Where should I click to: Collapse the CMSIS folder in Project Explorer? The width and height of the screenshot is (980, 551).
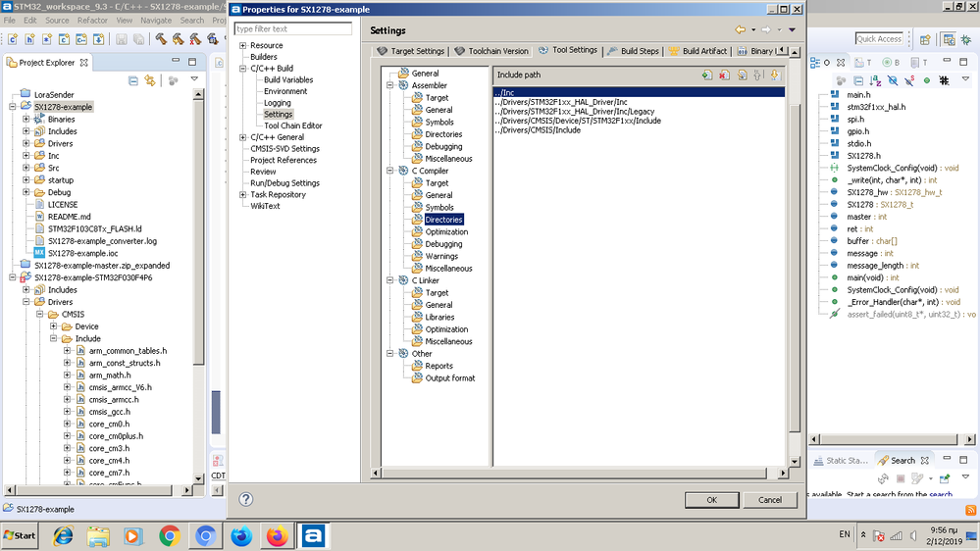point(40,315)
